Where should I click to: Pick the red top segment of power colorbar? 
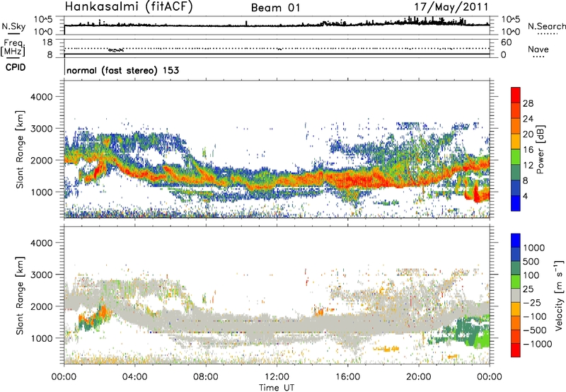pos(516,95)
